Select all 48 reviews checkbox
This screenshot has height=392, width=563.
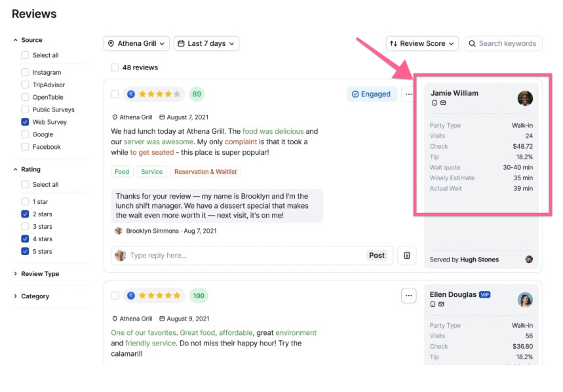pos(115,68)
